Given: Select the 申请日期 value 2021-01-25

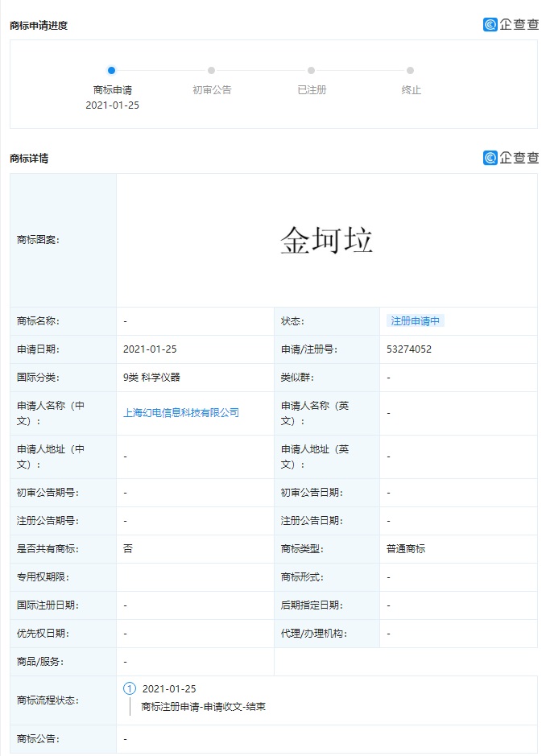Looking at the screenshot, I should click(x=150, y=349).
